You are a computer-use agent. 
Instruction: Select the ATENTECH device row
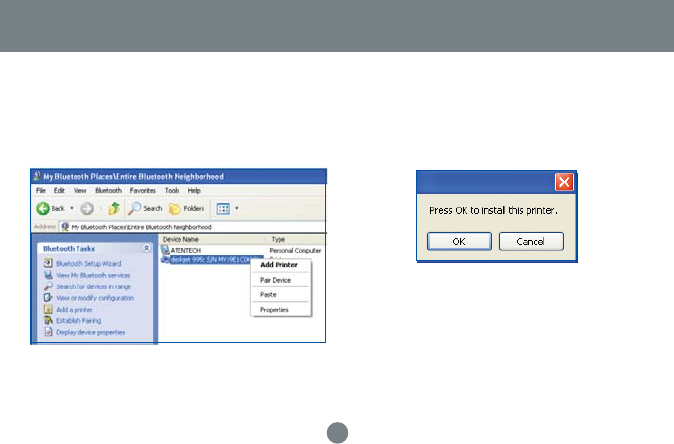pos(242,250)
